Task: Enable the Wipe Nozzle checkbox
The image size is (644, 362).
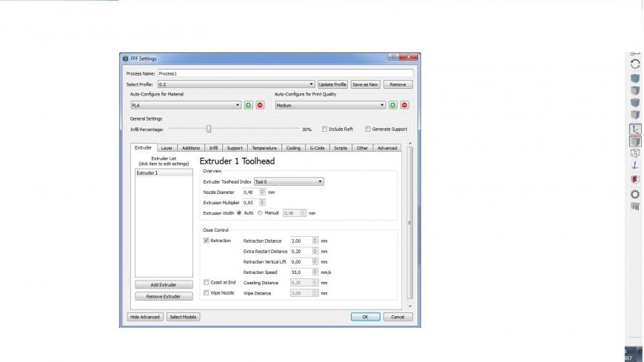Action: pos(207,292)
